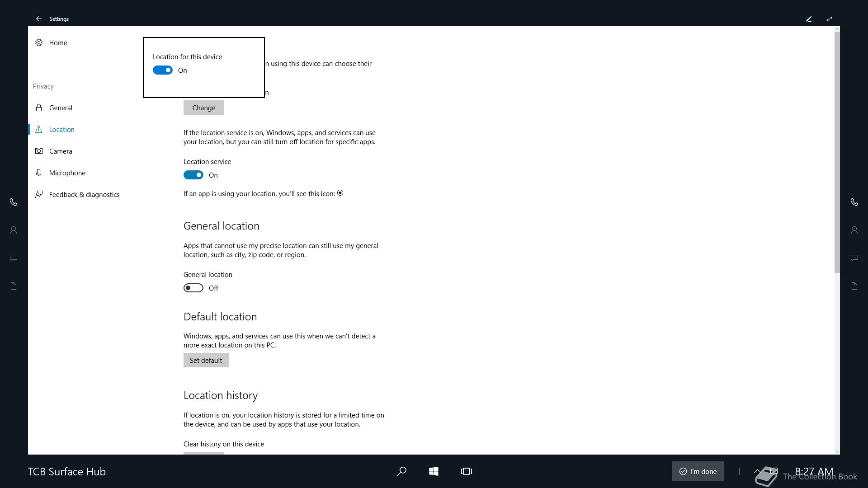
Task: Open the people icon on right edge
Action: pos(854,230)
